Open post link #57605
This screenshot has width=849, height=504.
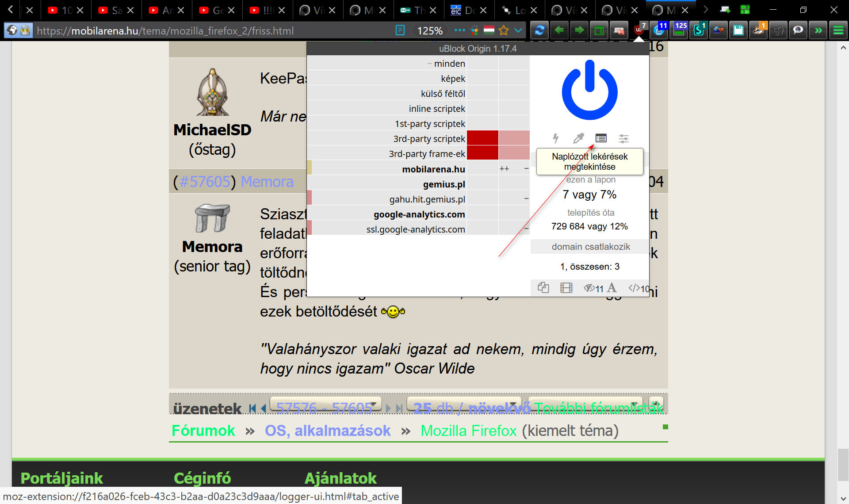pyautogui.click(x=205, y=182)
